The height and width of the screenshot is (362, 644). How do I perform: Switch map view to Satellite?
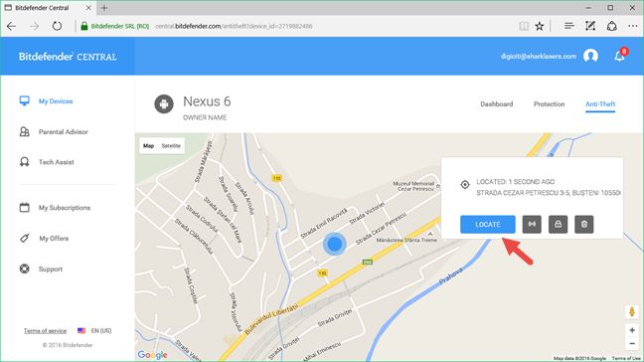click(171, 146)
